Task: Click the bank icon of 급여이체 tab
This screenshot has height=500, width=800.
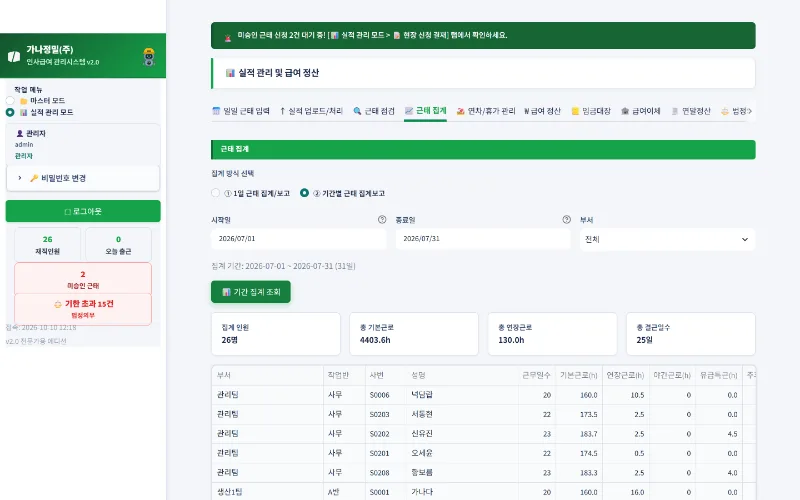Action: click(625, 111)
